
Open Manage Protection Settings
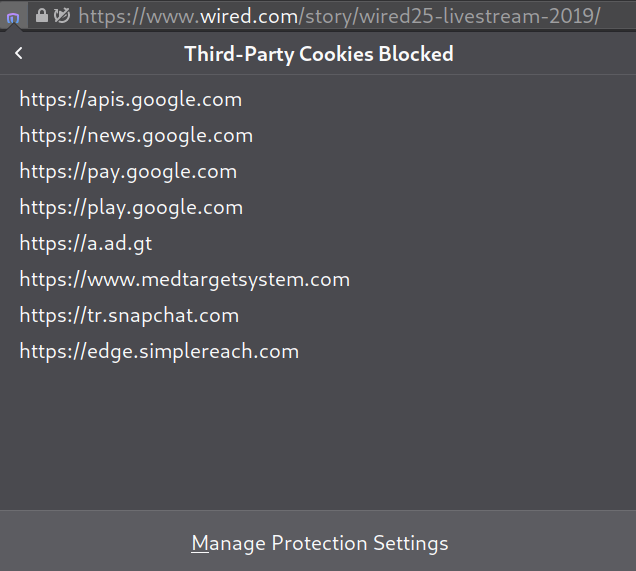click(319, 543)
